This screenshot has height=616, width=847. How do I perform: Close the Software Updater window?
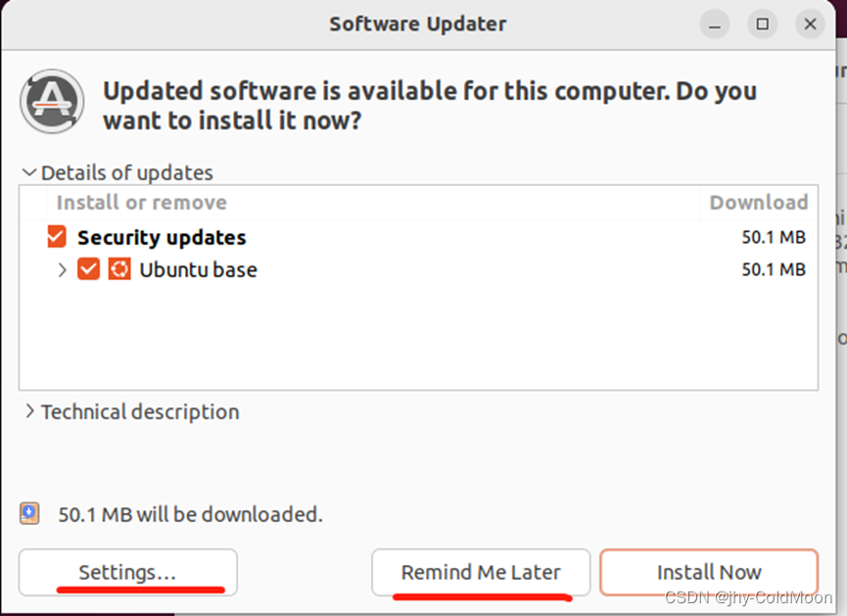click(x=809, y=24)
